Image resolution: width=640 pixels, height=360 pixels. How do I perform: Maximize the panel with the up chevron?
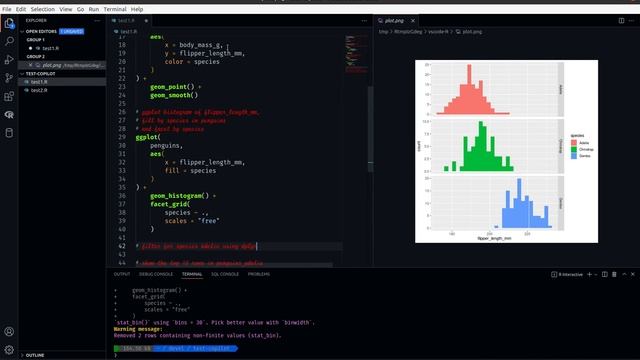pyautogui.click(x=624, y=274)
